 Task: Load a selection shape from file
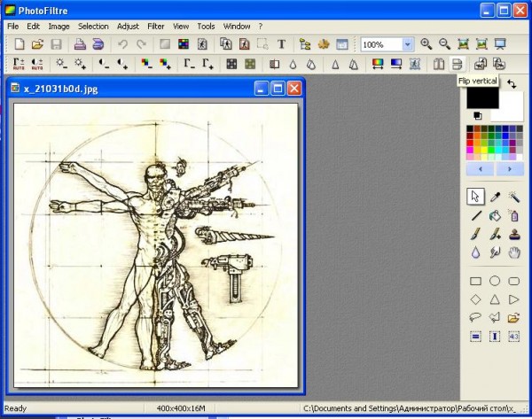click(513, 318)
